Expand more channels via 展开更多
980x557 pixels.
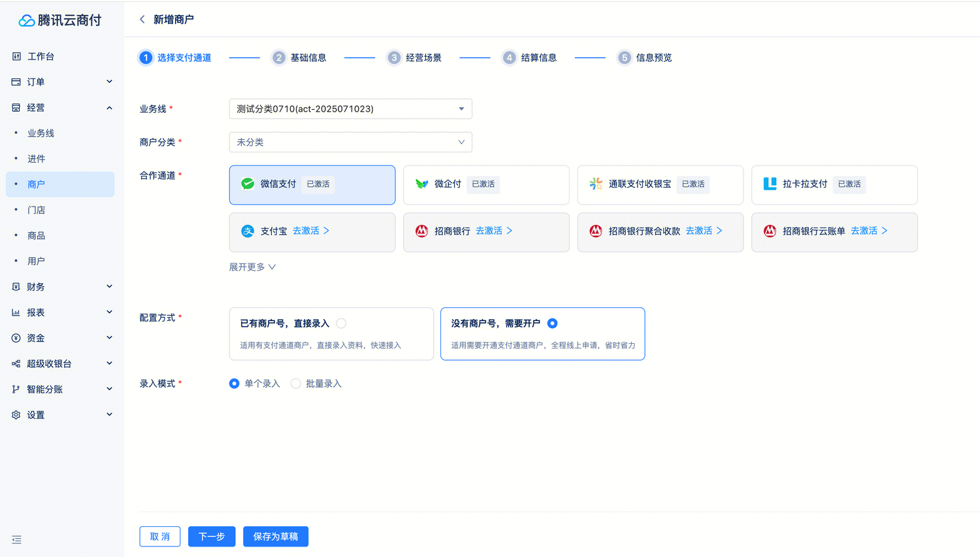click(252, 267)
